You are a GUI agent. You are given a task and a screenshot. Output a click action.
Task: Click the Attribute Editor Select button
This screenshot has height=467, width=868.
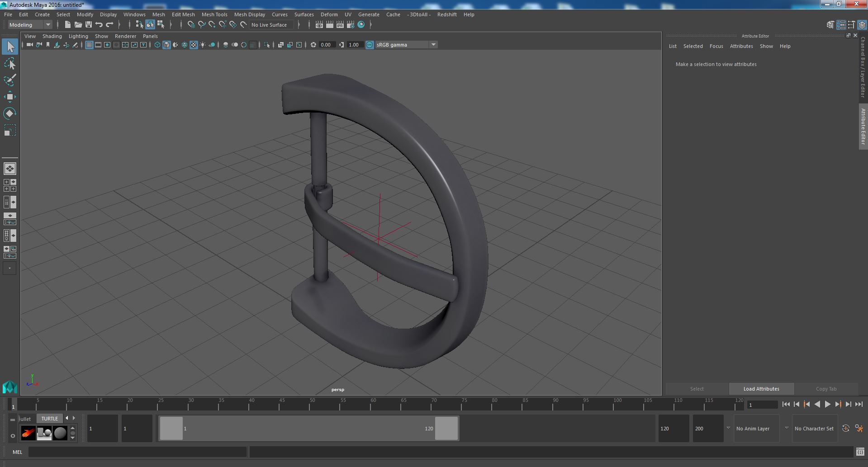[697, 389]
